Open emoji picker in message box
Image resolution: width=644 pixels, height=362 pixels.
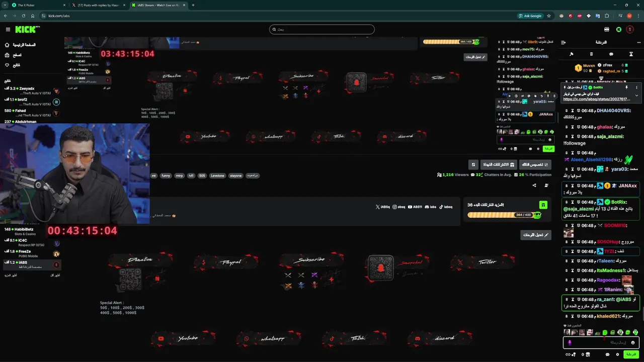(x=633, y=342)
